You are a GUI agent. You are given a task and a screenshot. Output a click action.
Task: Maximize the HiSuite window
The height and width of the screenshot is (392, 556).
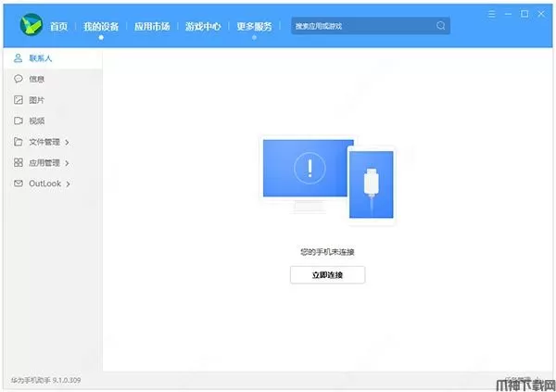(524, 14)
